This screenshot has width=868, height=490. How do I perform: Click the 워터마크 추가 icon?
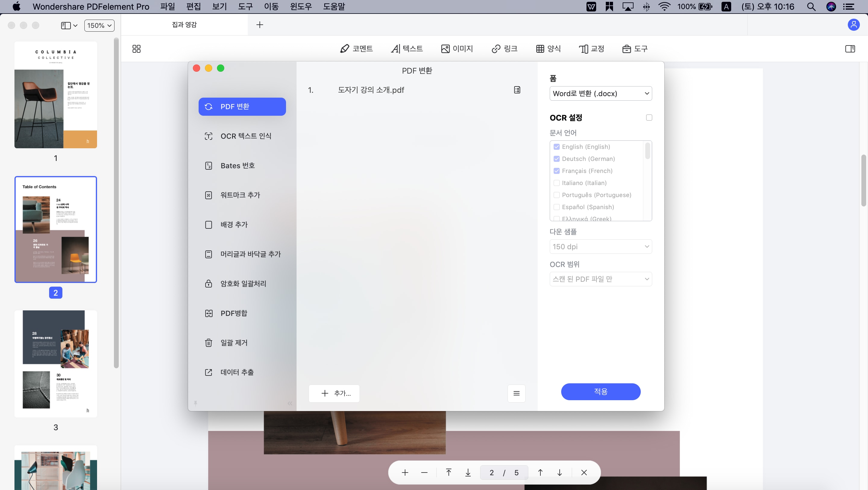(x=208, y=195)
